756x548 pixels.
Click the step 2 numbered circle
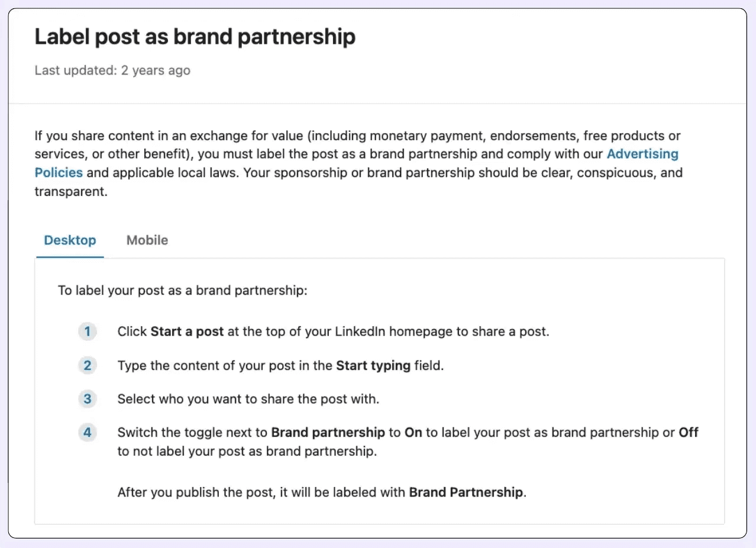87,365
